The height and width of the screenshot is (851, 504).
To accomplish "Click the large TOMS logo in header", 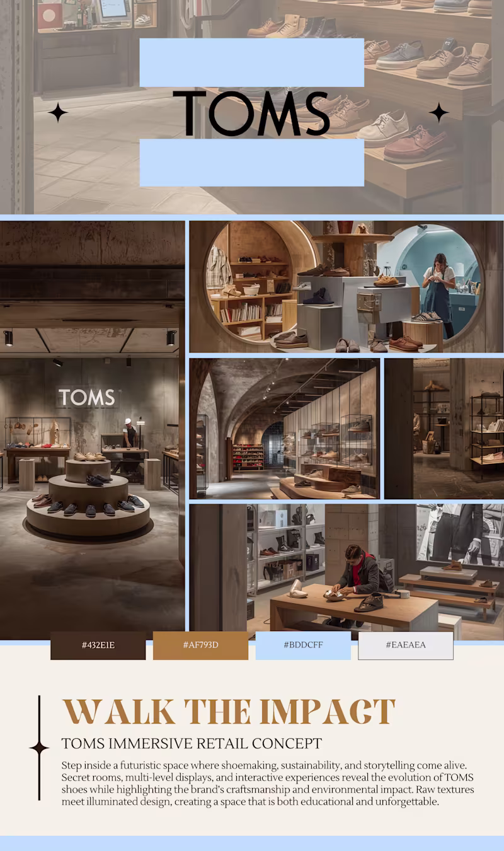I will pyautogui.click(x=251, y=113).
